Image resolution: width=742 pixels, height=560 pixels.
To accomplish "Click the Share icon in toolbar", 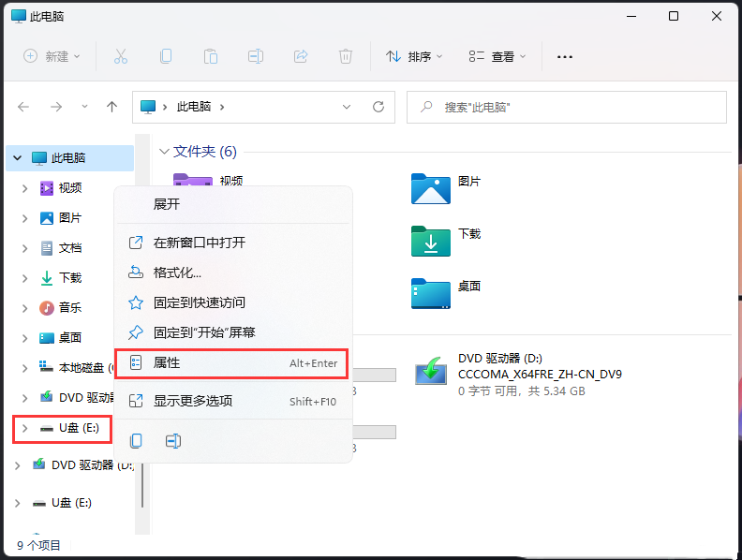I will point(301,56).
